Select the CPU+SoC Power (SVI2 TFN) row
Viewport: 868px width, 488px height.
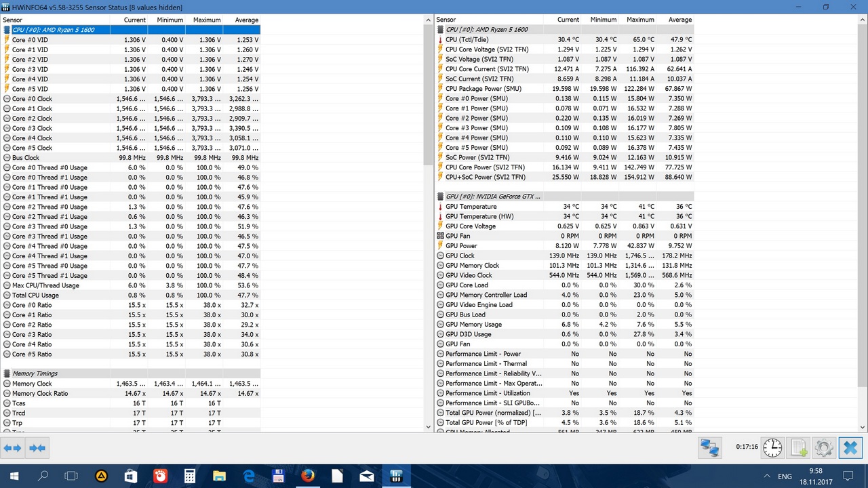point(564,177)
